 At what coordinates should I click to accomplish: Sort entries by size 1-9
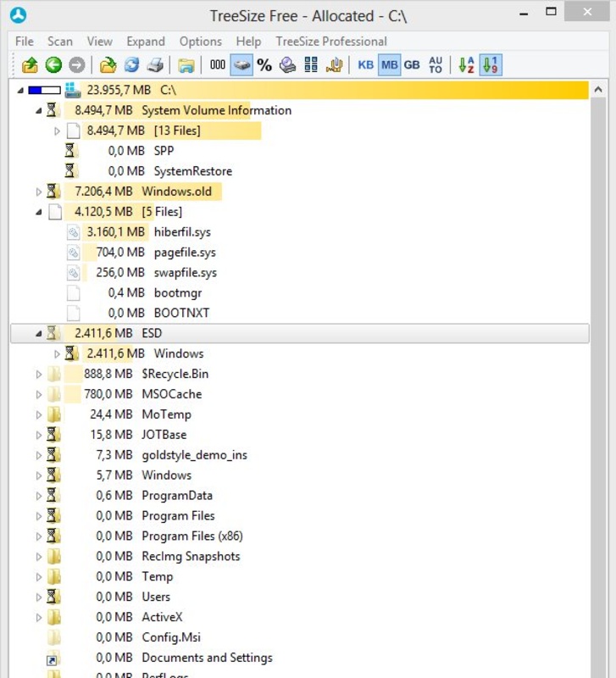coord(491,65)
